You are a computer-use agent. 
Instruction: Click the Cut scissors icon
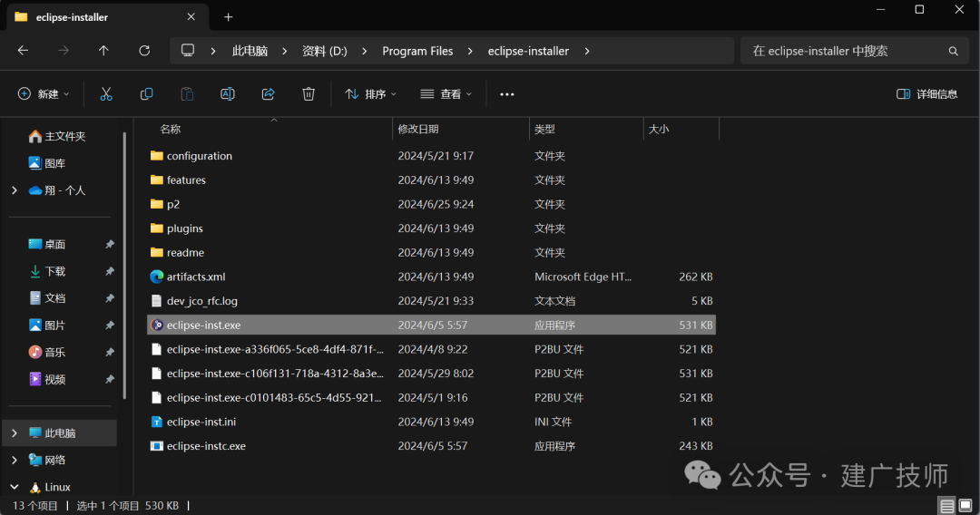point(106,94)
